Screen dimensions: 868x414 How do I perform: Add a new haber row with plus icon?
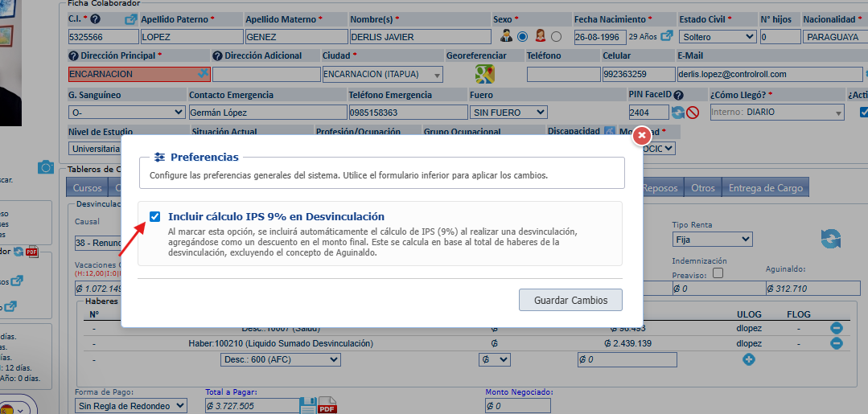coord(749,359)
